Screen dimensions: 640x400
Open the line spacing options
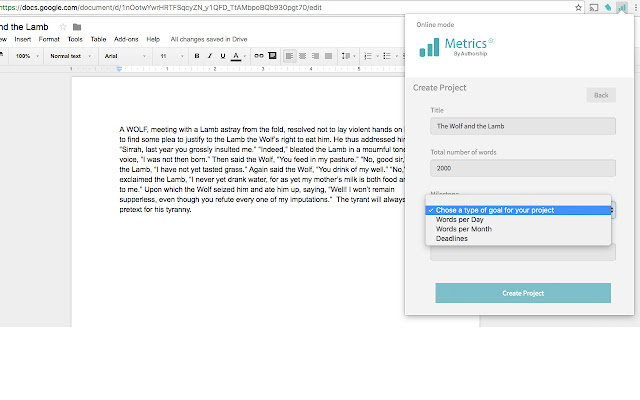click(347, 56)
